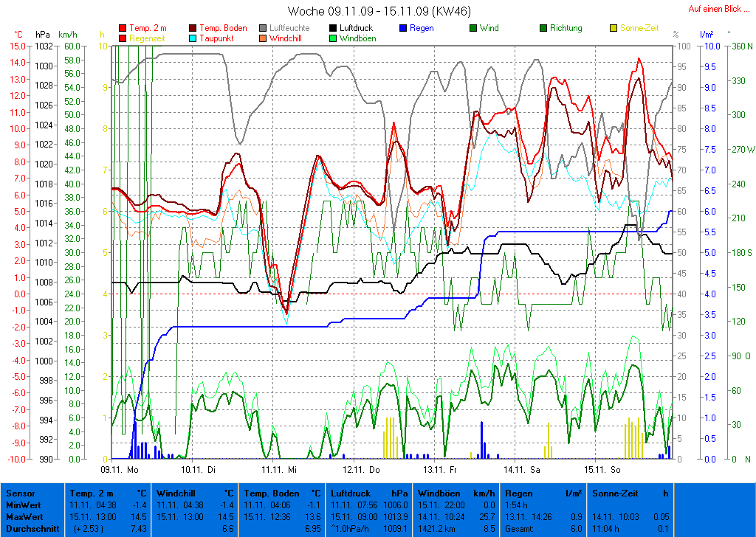The height and width of the screenshot is (537, 756).
Task: Click the cyan Taupunkt legend swatch
Action: (193, 38)
